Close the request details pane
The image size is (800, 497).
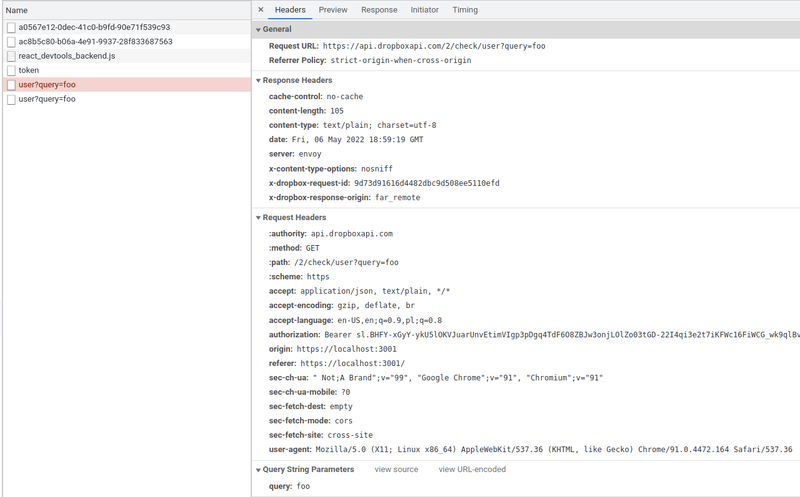[261, 10]
